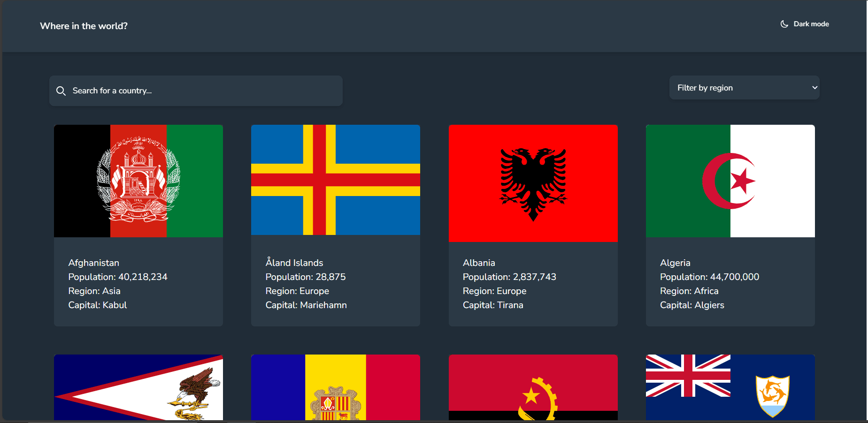Click Region: Europe under Albania
This screenshot has width=868, height=423.
point(494,291)
